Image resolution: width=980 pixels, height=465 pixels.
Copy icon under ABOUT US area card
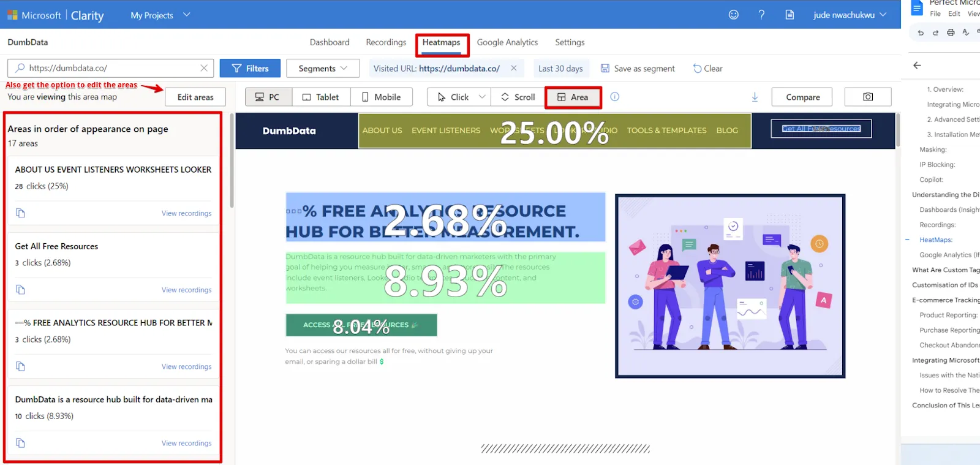pos(20,213)
